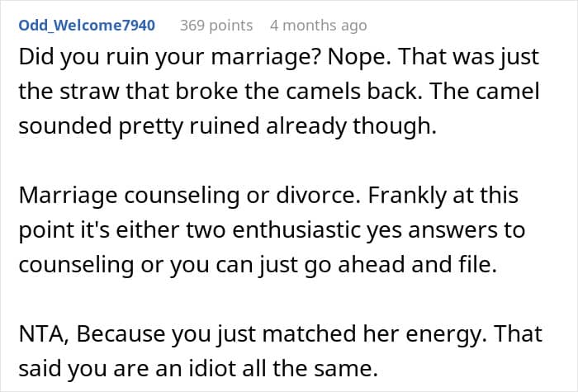The height and width of the screenshot is (392, 578).
Task: Click the line starting Marriage counseling or divorce
Action: coord(268,196)
